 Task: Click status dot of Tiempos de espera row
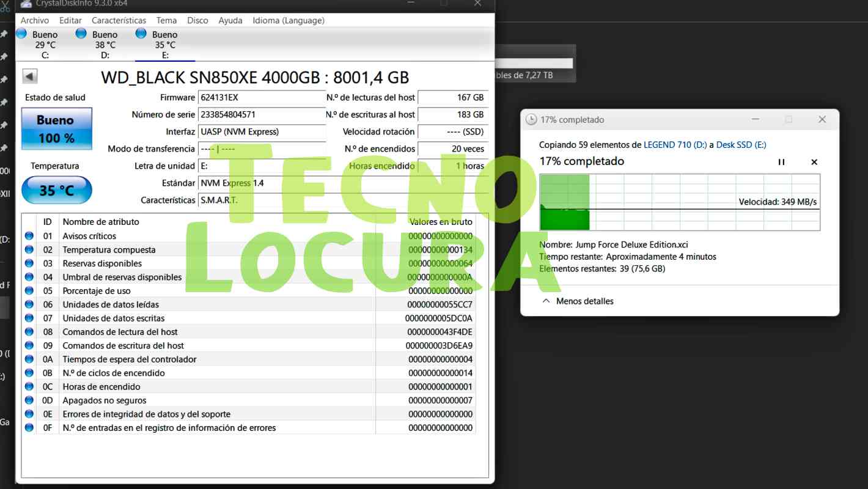click(x=29, y=359)
